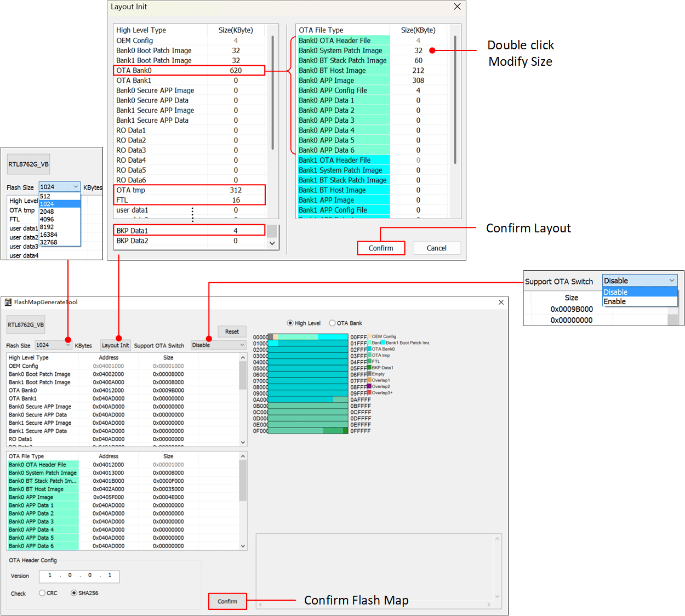Screen dimensions: 685x616
Task: Pick Enable in the OTA switch list
Action: point(640,301)
